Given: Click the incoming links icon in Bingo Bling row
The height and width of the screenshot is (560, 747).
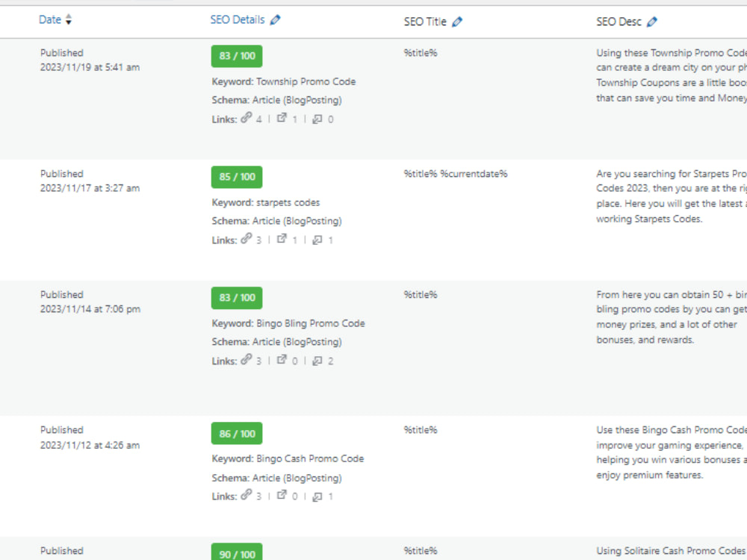Looking at the screenshot, I should tap(317, 361).
